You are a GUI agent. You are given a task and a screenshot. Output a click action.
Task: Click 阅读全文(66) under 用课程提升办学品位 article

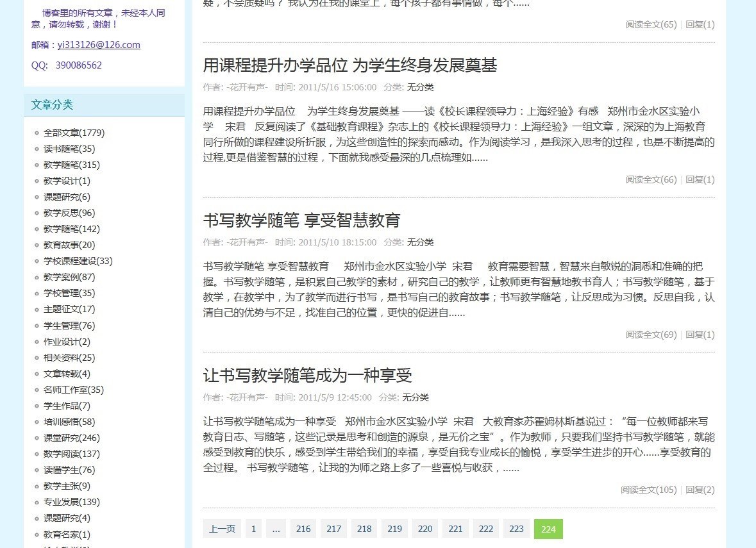tap(651, 179)
